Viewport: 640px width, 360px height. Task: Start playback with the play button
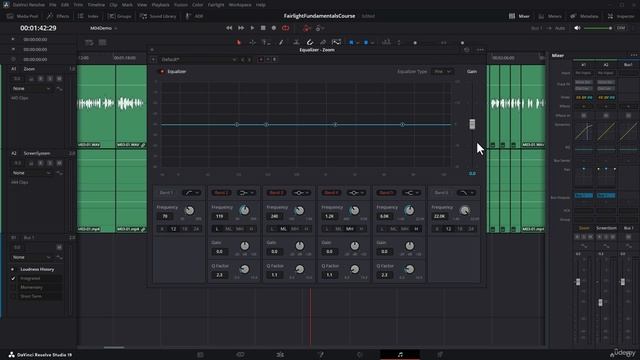coord(252,28)
